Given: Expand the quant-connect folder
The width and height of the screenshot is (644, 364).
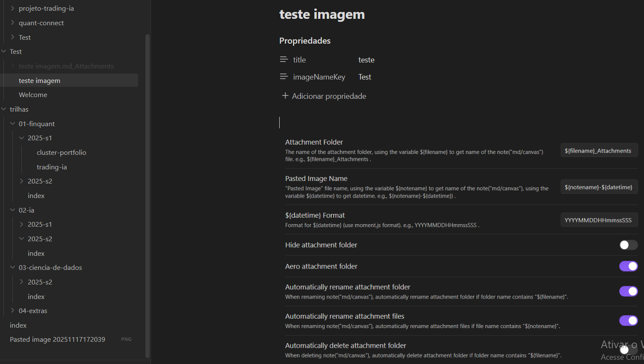Looking at the screenshot, I should click(12, 23).
